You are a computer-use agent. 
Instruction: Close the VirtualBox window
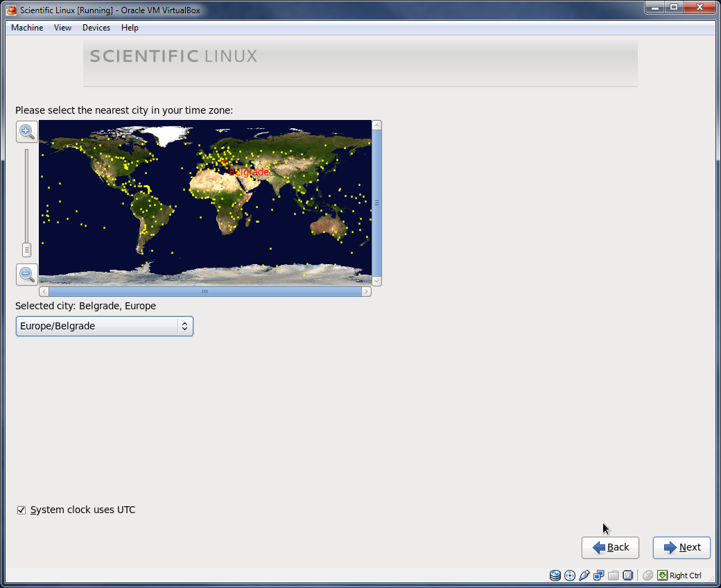(x=700, y=8)
